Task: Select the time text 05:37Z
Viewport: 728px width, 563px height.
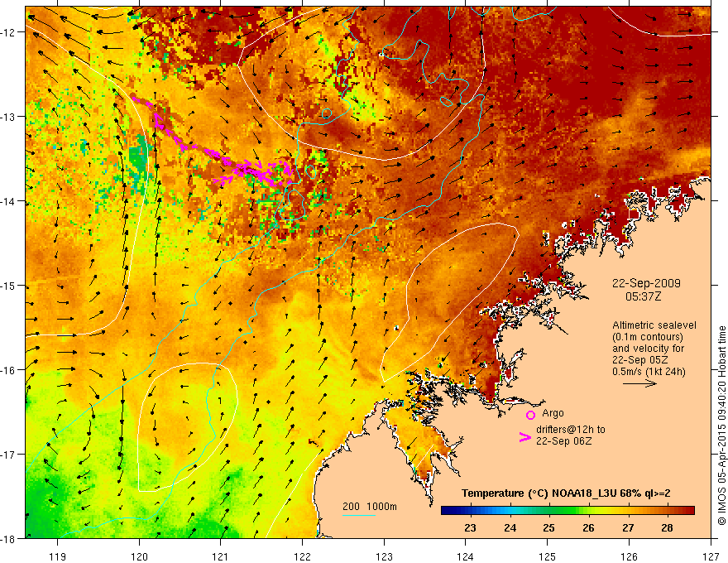Action: click(643, 296)
